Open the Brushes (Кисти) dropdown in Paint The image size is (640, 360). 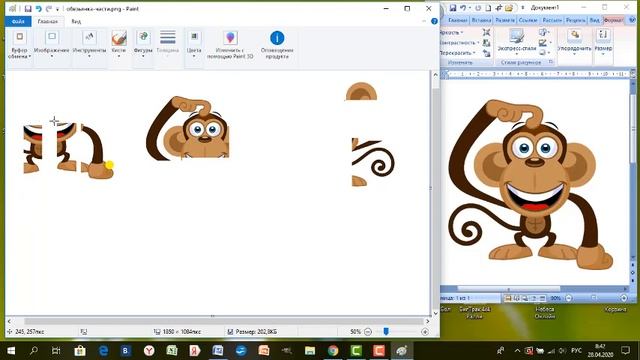pyautogui.click(x=119, y=43)
